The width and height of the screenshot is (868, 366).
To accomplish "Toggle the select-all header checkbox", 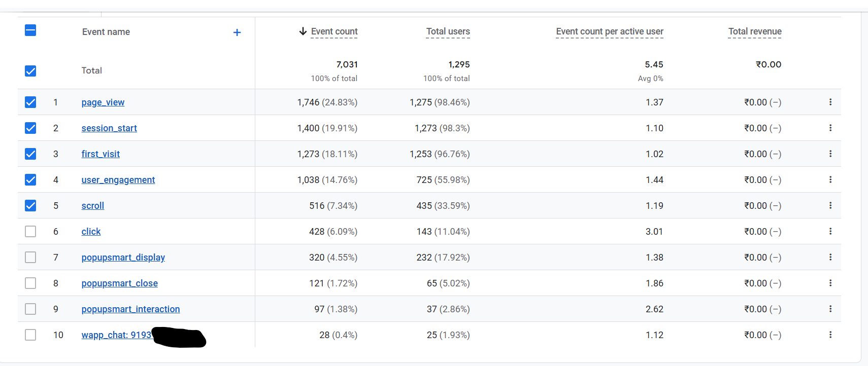I will [30, 30].
